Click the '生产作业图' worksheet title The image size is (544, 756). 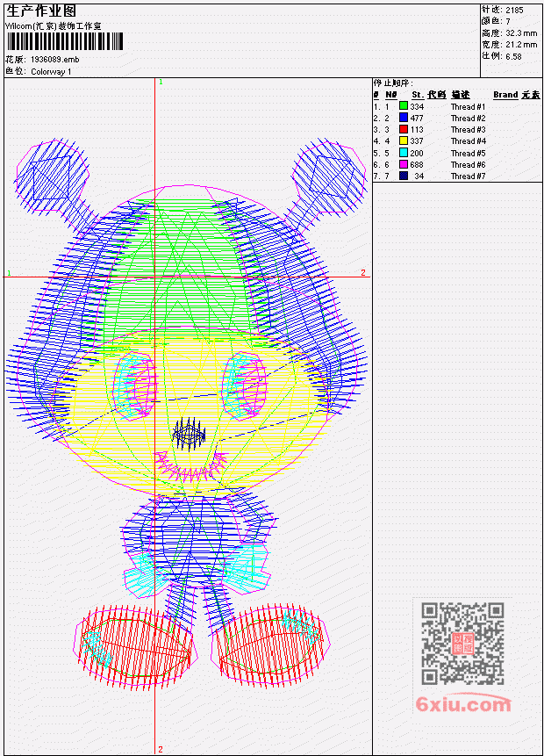[x=41, y=11]
